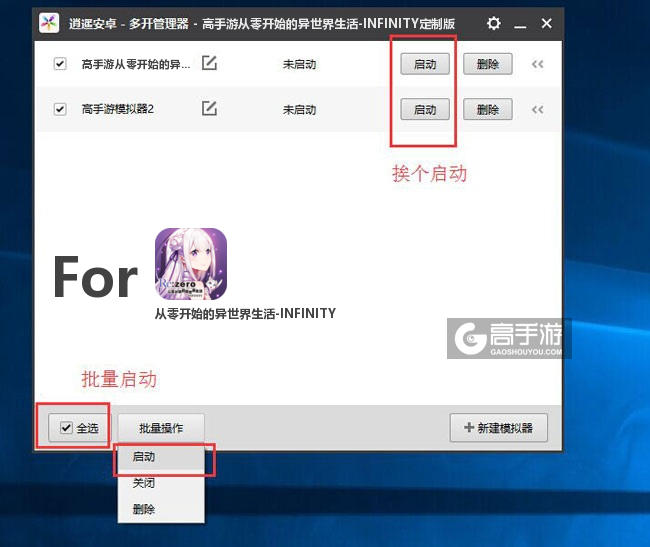Click the Re:zero game icon

[x=191, y=264]
